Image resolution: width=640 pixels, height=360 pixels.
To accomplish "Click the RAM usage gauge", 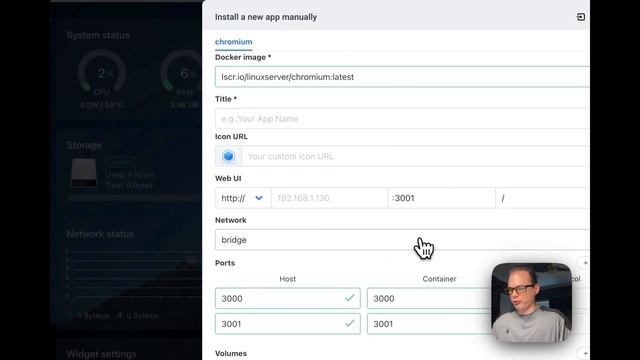I will [182, 73].
